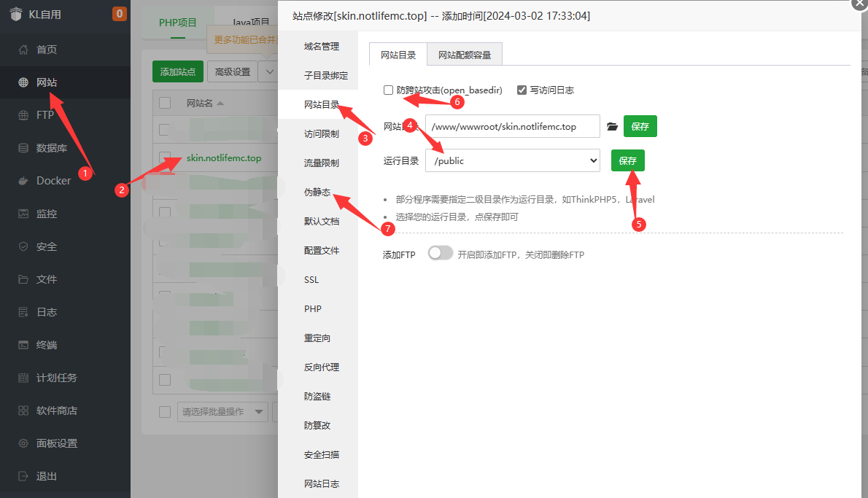
Task: Open the 运行目录 /public dropdown
Action: 512,160
